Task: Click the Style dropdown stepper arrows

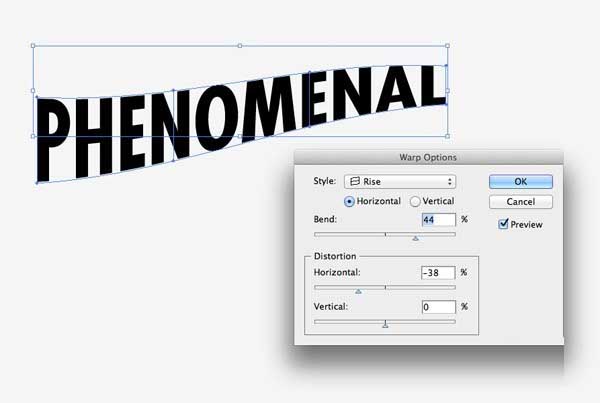Action: [450, 181]
